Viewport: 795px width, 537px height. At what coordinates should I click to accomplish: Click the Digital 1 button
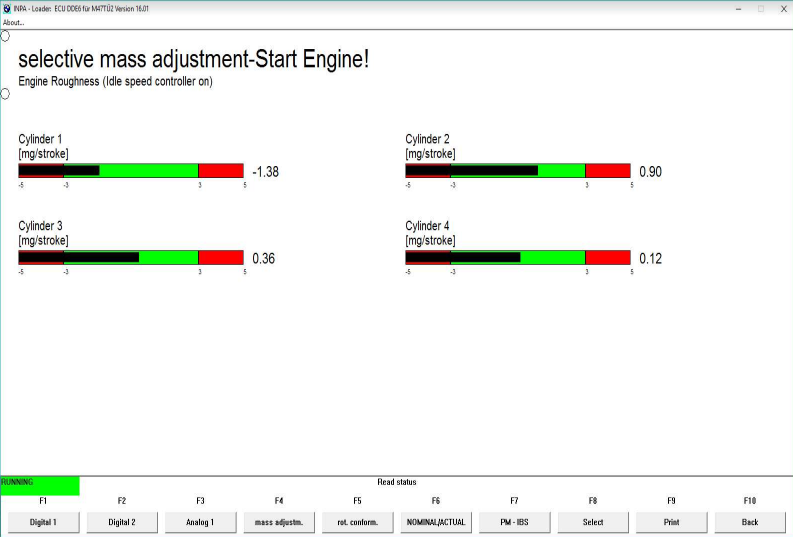(x=43, y=522)
